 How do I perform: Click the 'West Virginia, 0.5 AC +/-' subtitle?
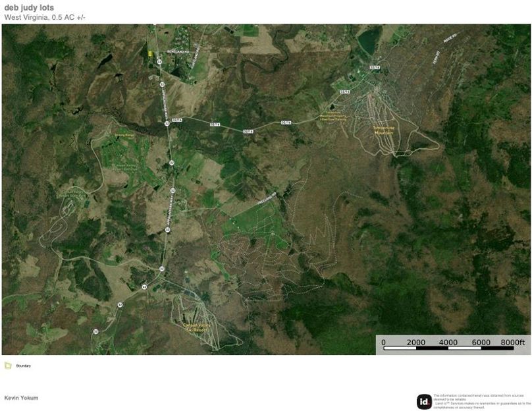[x=45, y=17]
